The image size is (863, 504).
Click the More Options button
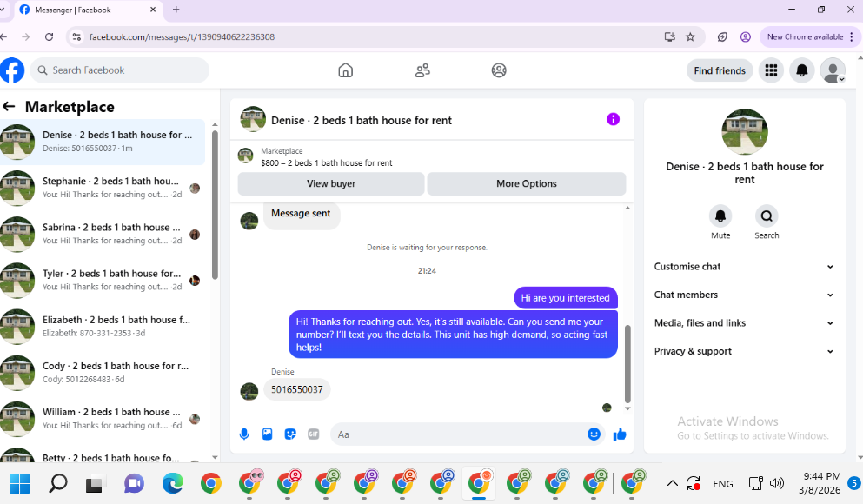tap(527, 183)
